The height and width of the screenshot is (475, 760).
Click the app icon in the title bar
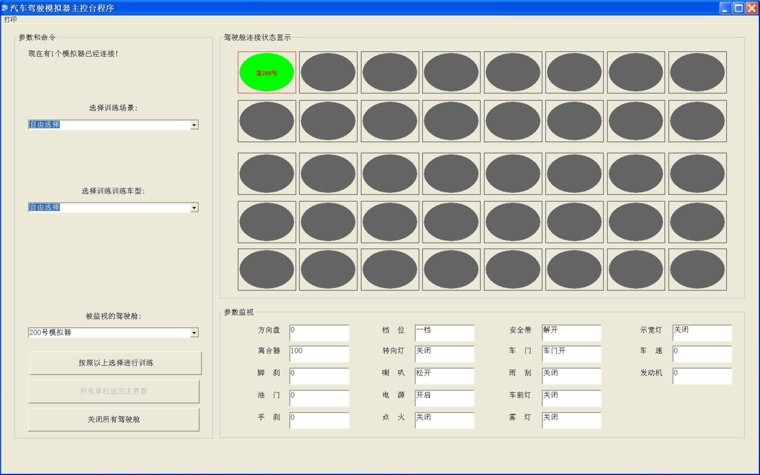pos(7,7)
